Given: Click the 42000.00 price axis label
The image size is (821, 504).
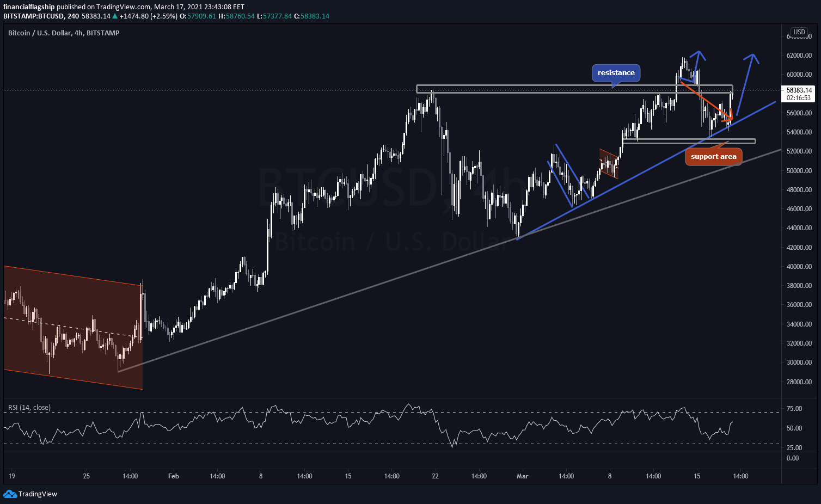Looking at the screenshot, I should tap(799, 248).
